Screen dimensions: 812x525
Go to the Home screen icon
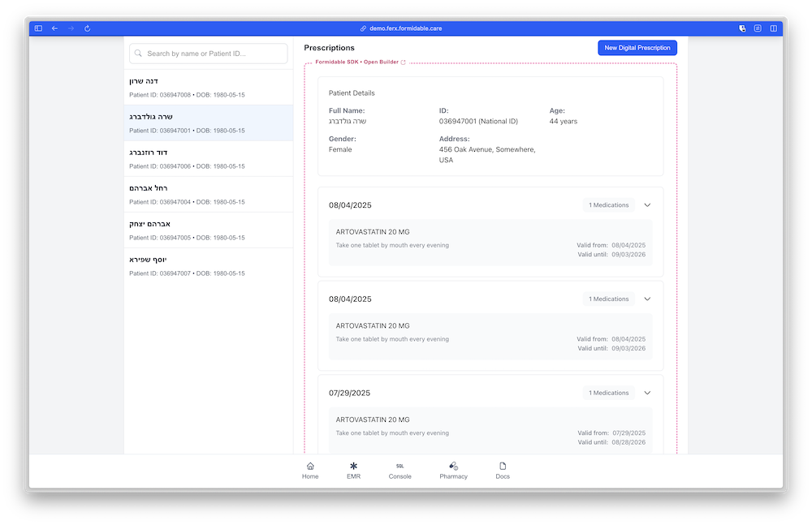pos(309,470)
